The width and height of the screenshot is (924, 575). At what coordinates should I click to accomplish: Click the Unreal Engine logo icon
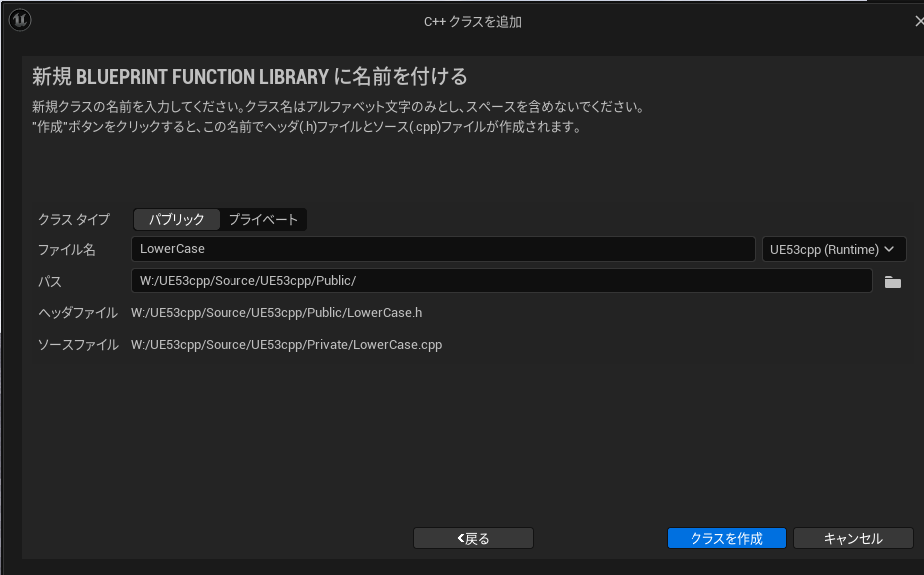click(x=19, y=20)
